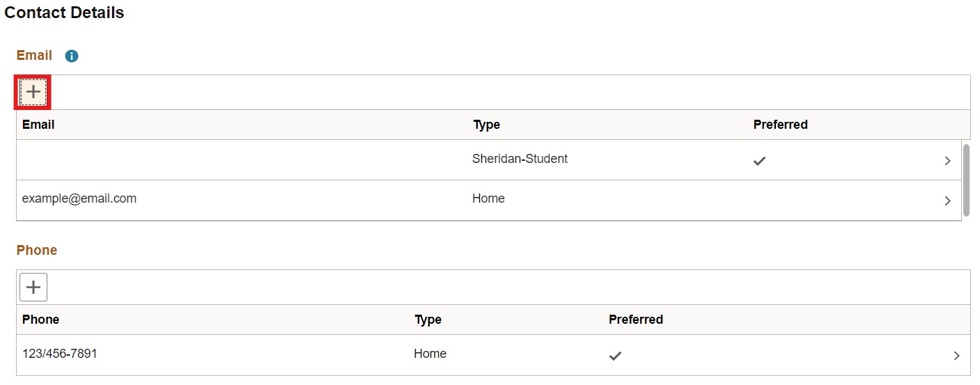The height and width of the screenshot is (385, 980).
Task: Select the Home type cell in email table
Action: (x=488, y=198)
